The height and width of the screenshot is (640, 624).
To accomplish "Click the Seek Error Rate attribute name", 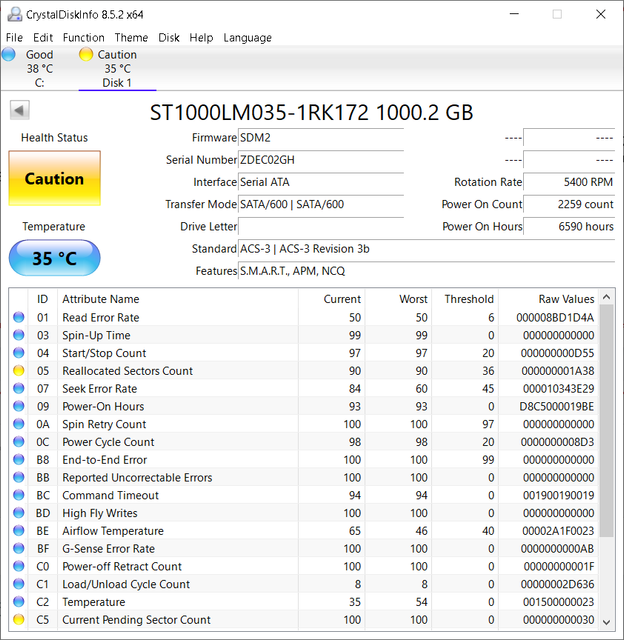I will tap(100, 389).
